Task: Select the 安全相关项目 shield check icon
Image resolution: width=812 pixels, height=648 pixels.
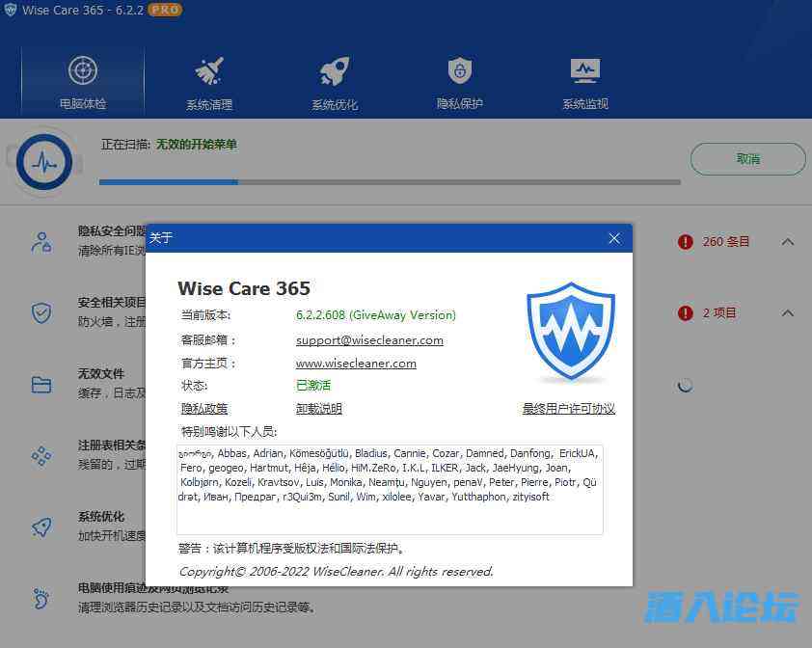Action: click(x=41, y=312)
